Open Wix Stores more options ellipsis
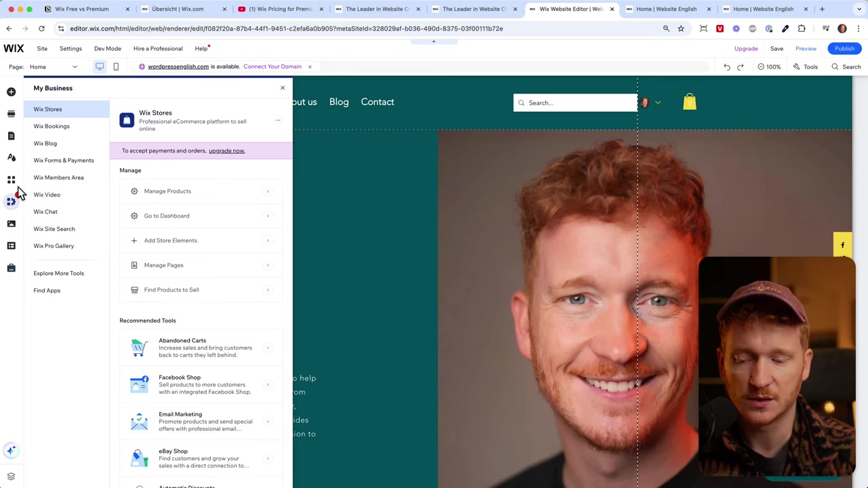The image size is (868, 488). [277, 121]
